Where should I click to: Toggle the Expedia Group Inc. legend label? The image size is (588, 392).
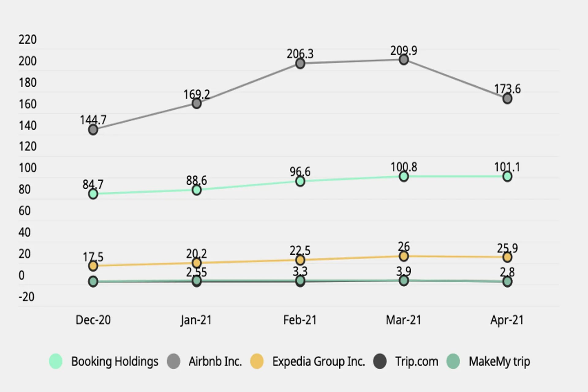pyautogui.click(x=319, y=362)
